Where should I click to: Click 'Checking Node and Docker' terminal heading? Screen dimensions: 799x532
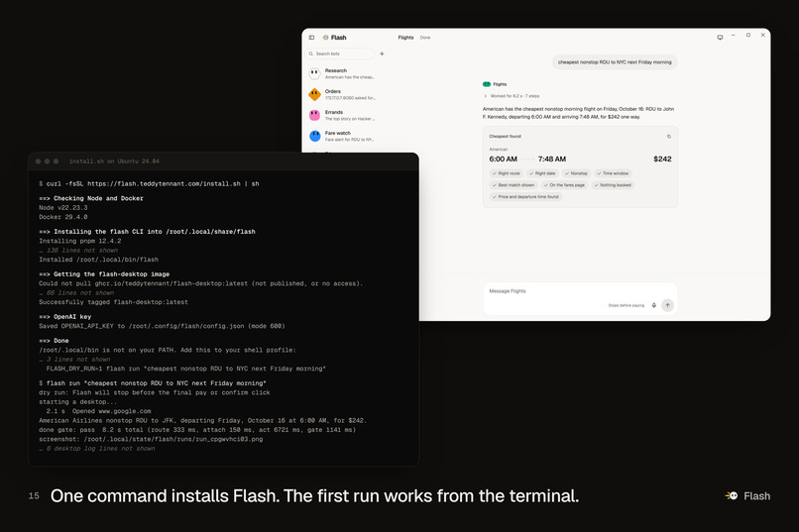point(90,198)
